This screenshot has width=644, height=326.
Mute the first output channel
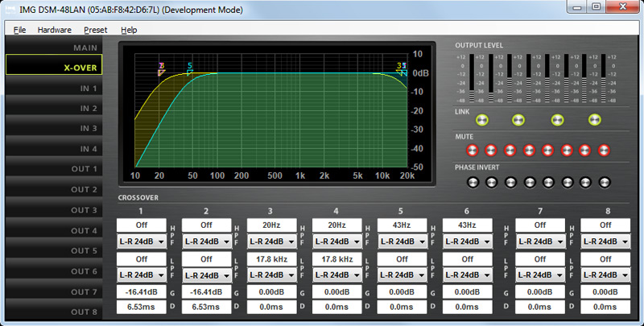tap(472, 151)
